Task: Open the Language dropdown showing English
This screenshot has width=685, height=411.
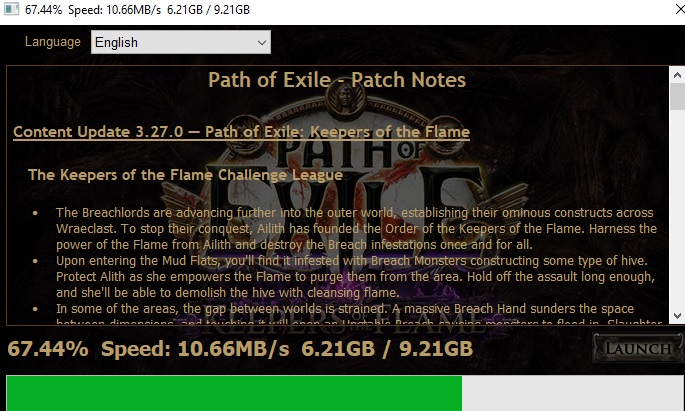Action: click(x=181, y=42)
